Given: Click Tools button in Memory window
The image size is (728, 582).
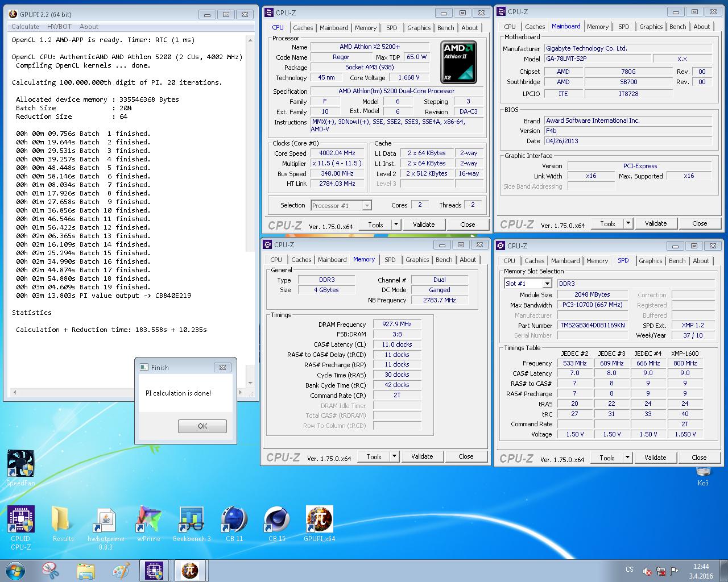Looking at the screenshot, I should point(374,456).
